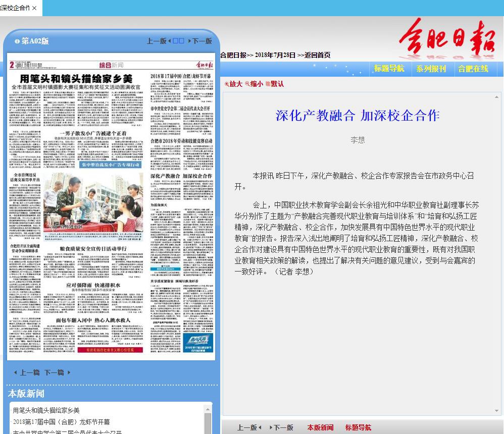
Task: Select the 缩小 zoom-out magnifier icon
Action: (x=247, y=84)
